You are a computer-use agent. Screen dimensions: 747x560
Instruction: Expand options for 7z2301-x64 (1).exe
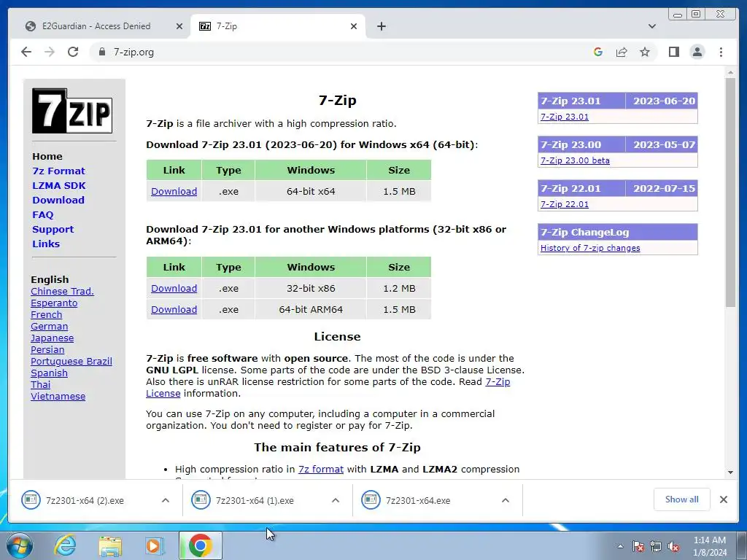point(336,500)
